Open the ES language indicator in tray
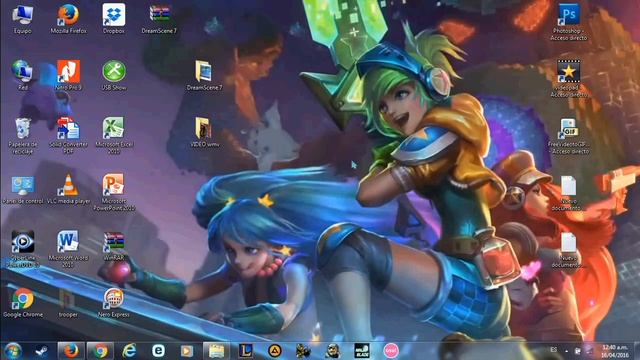Screen dimensions: 640x360 point(553,350)
